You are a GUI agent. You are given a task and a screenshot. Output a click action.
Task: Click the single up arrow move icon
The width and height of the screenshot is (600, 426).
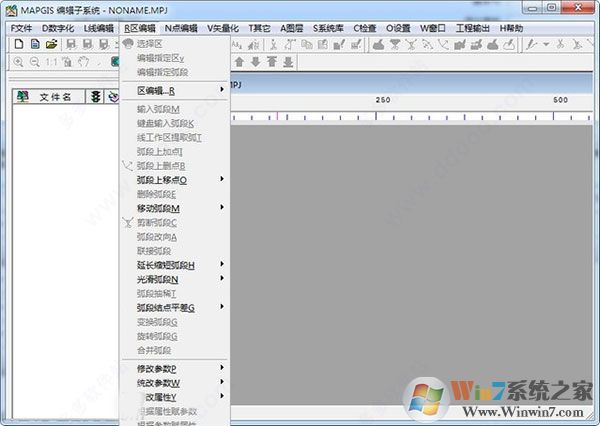pyautogui.click(x=239, y=62)
